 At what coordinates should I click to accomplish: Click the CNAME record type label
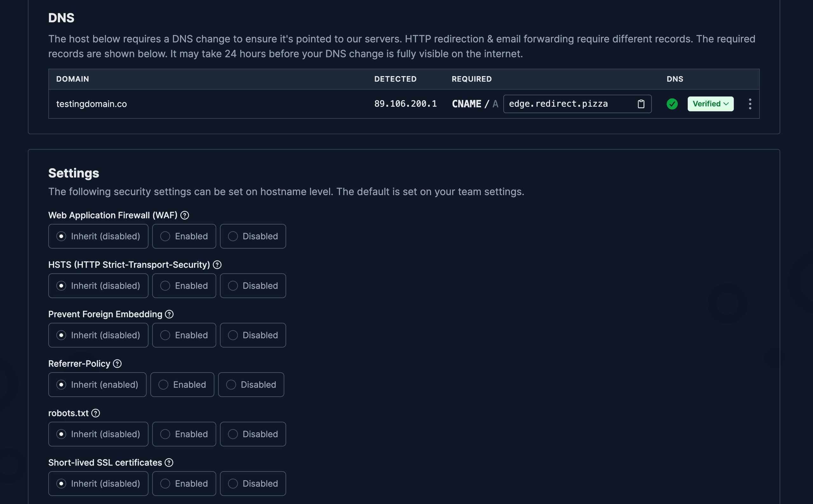pyautogui.click(x=466, y=104)
